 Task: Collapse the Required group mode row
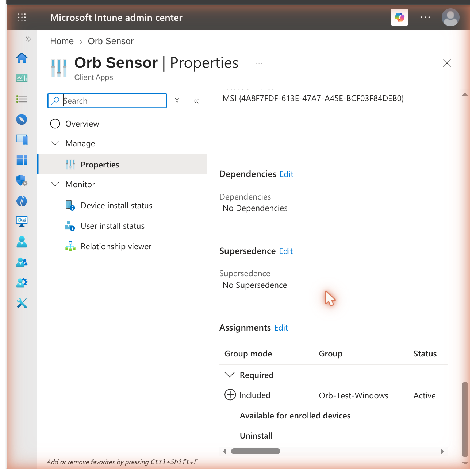[230, 375]
